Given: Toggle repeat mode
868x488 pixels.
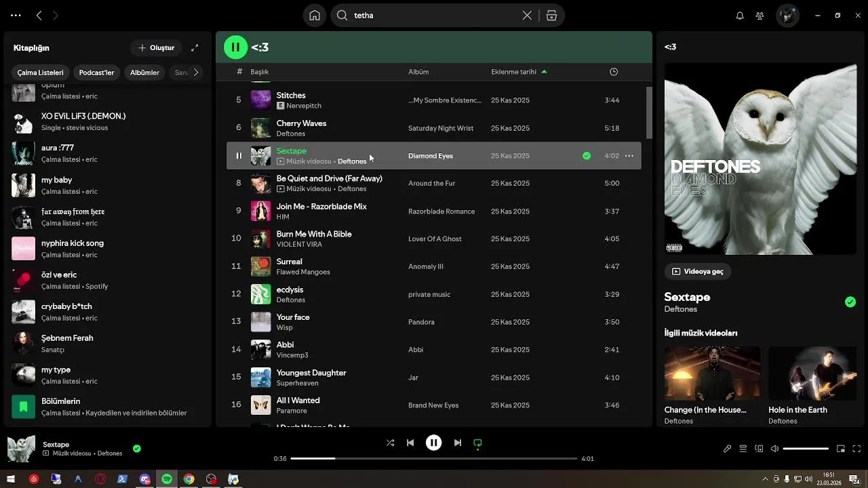Looking at the screenshot, I should pyautogui.click(x=477, y=443).
